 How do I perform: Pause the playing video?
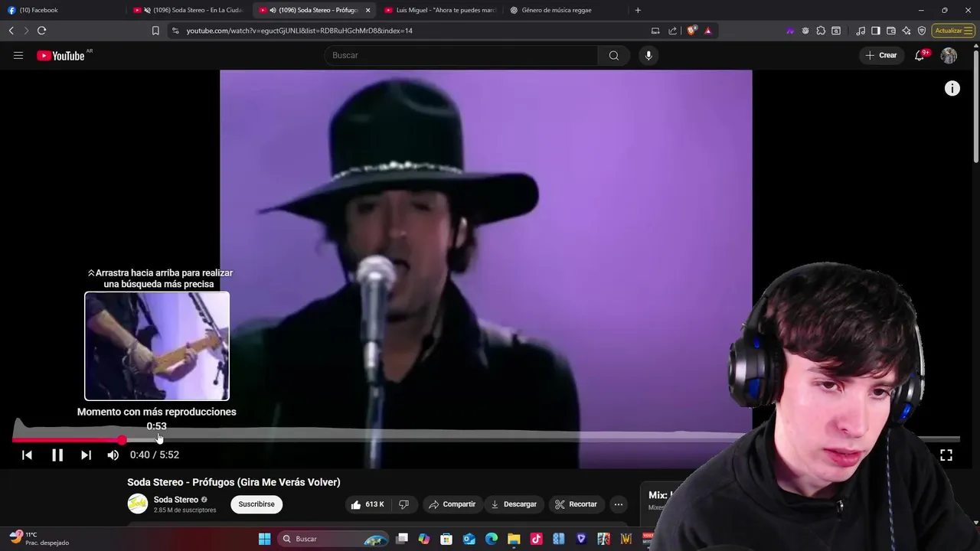(x=57, y=455)
